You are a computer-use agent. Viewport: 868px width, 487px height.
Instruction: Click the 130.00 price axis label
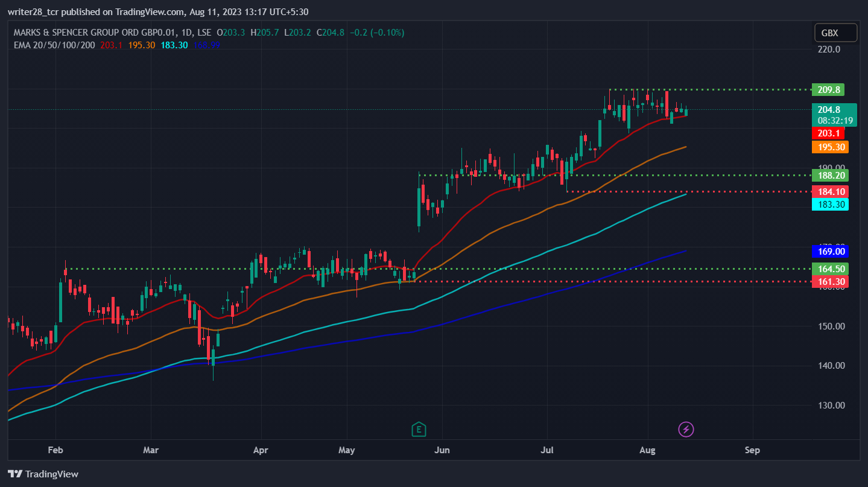click(830, 406)
